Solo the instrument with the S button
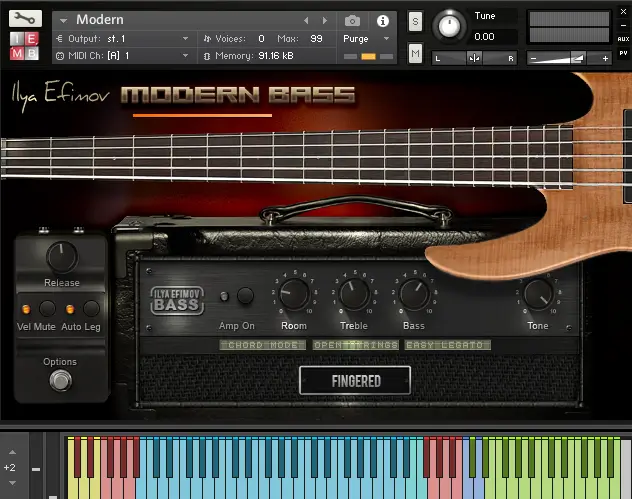The width and height of the screenshot is (632, 499). [415, 22]
